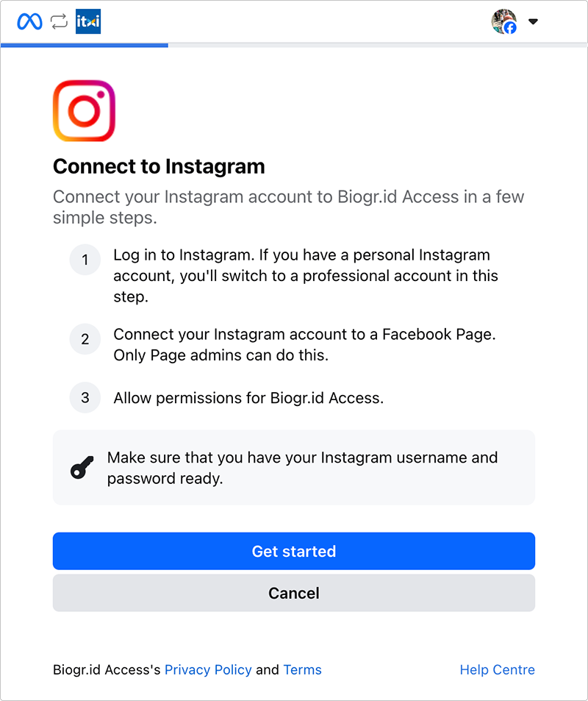This screenshot has width=588, height=701.
Task: Open the profile picture avatar
Action: pyautogui.click(x=503, y=21)
